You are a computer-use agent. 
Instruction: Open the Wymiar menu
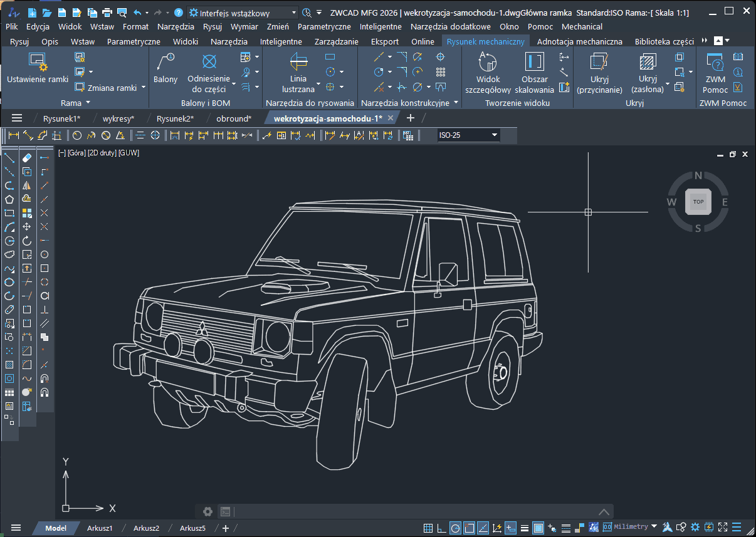(244, 26)
